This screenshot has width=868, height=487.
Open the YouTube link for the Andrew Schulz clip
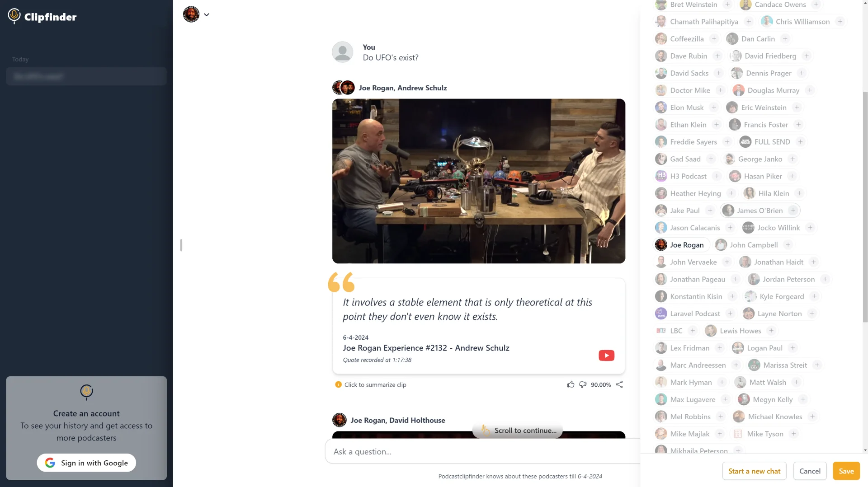point(606,356)
